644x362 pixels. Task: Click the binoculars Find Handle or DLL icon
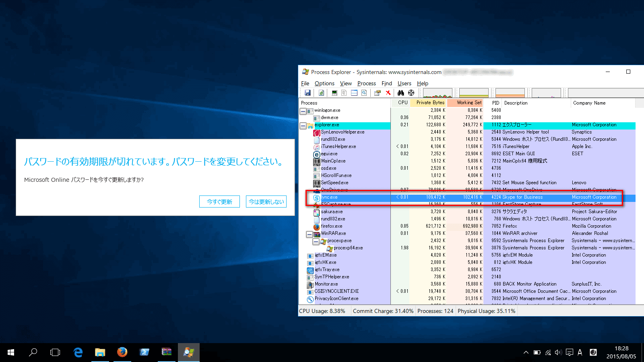[x=401, y=93]
